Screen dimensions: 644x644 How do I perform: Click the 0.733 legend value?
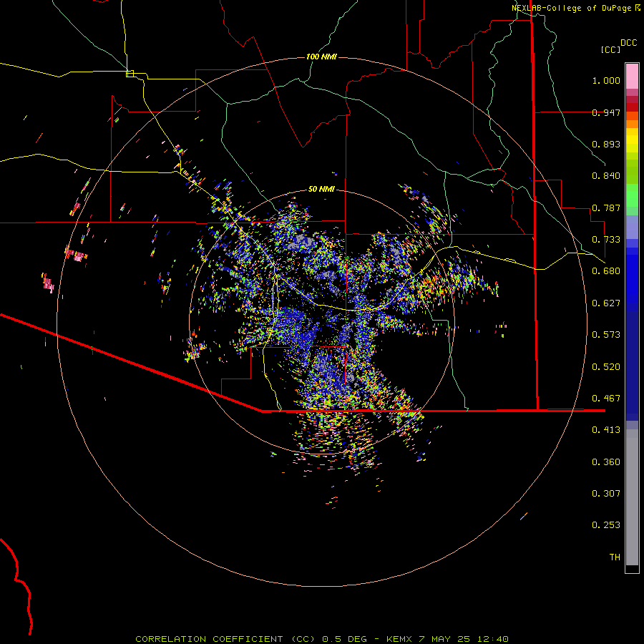pyautogui.click(x=606, y=240)
